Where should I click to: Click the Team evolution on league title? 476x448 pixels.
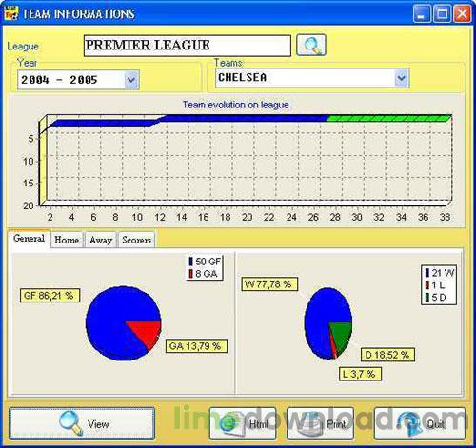(236, 105)
